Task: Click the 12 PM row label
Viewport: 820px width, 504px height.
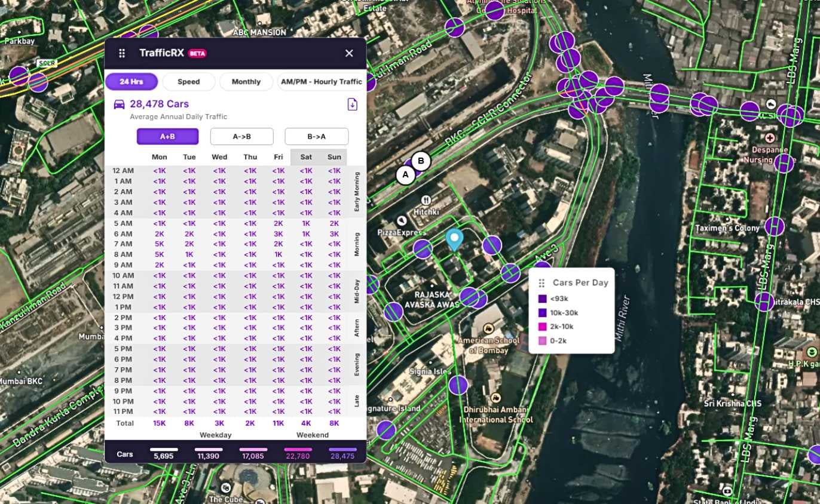Action: pos(123,297)
